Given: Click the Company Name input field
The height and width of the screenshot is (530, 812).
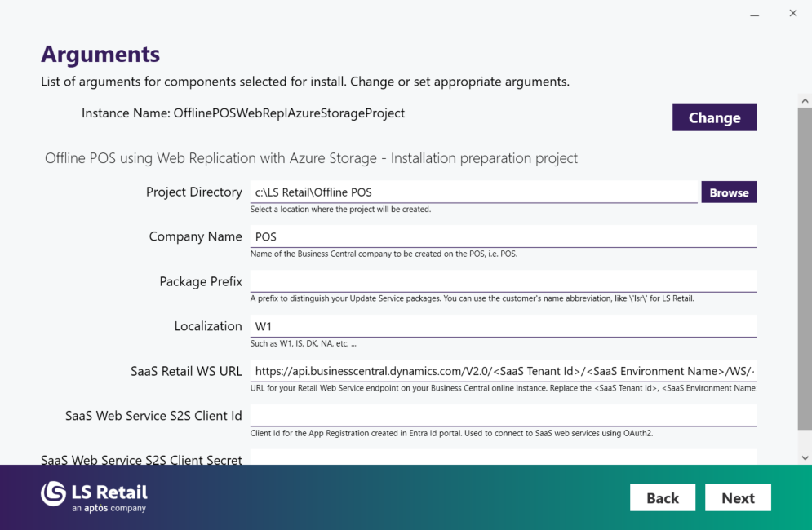Looking at the screenshot, I should point(504,236).
